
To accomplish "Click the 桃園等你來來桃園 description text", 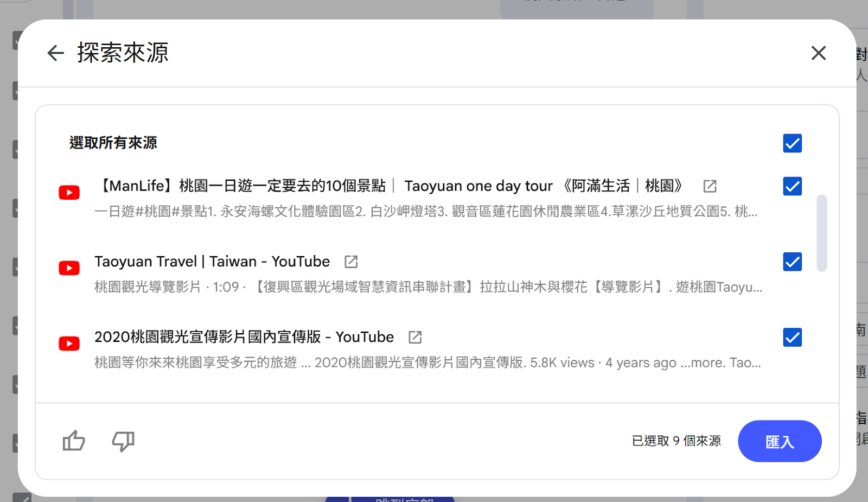I will coord(427,363).
